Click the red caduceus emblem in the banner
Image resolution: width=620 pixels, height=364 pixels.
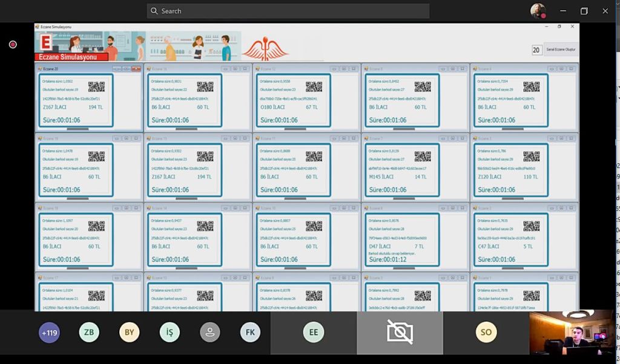pyautogui.click(x=265, y=48)
